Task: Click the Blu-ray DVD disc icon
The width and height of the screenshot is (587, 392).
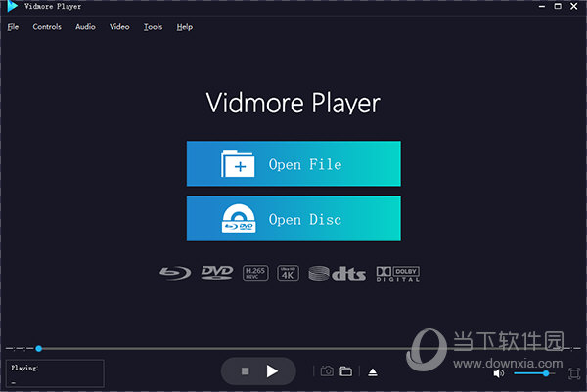Action: [239, 218]
